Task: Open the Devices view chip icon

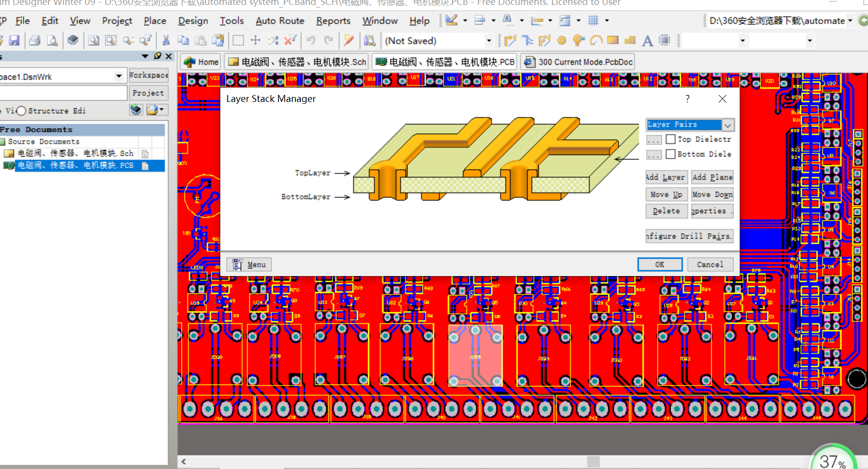Action: click(73, 40)
